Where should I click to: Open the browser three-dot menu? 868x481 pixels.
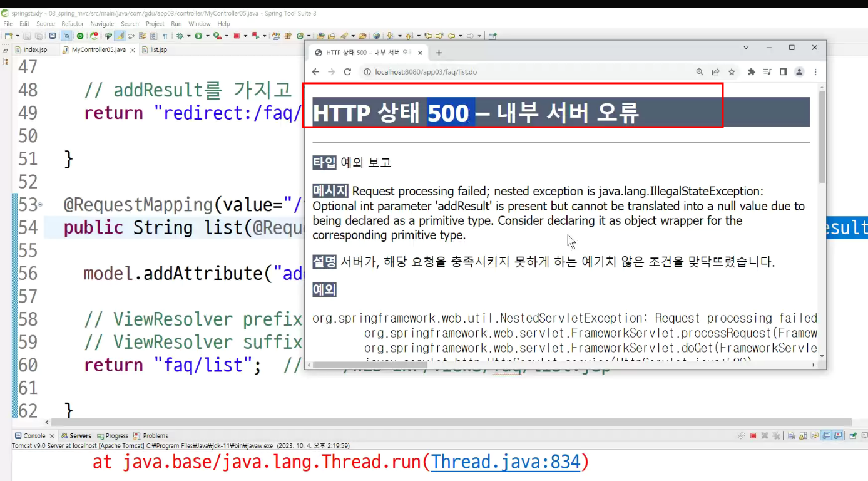tap(815, 72)
